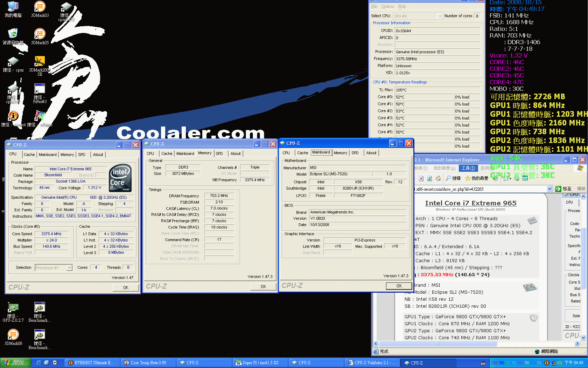Screen dimensions: 588x368
Task: Click EVEREST Ultimate taskbar button
Action: pos(91,363)
